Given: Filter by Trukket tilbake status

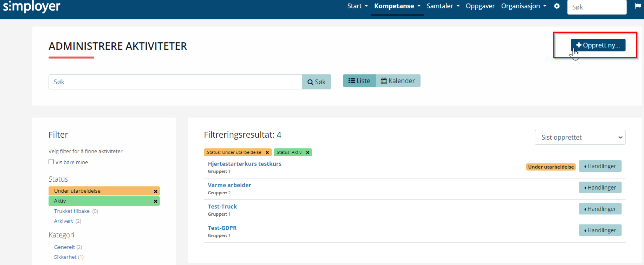Looking at the screenshot, I should click(72, 211).
